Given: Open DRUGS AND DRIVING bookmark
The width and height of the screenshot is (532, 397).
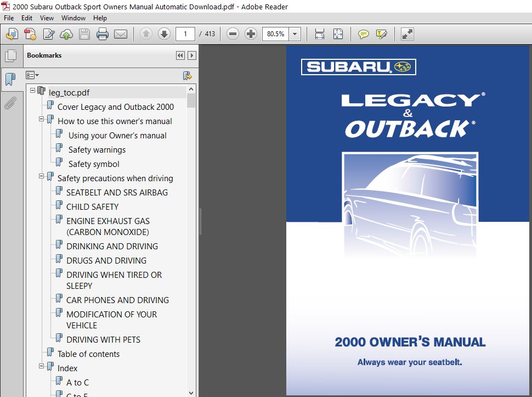Looking at the screenshot, I should point(106,260).
